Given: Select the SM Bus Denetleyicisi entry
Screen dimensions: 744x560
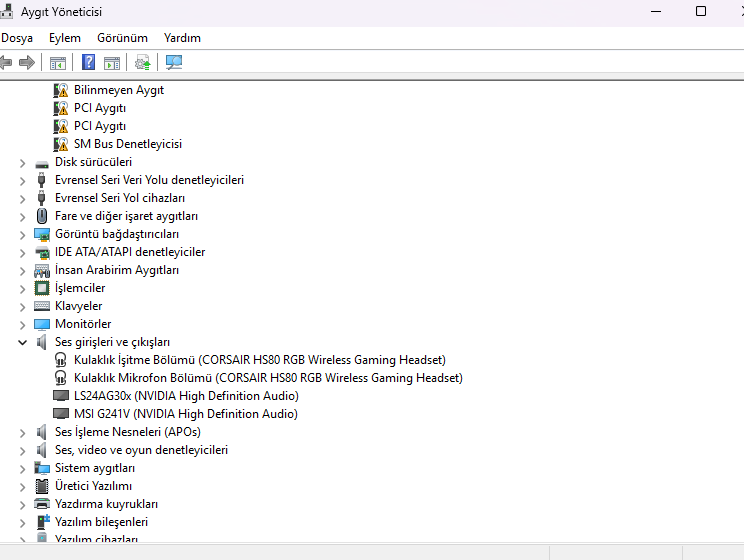Looking at the screenshot, I should point(128,144).
